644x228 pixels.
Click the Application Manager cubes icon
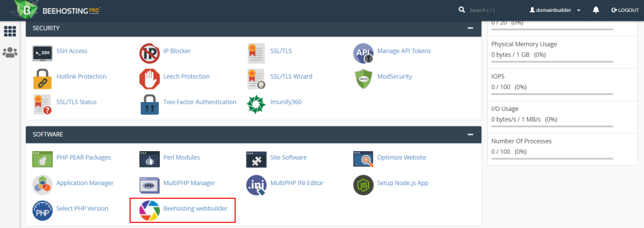pyautogui.click(x=42, y=185)
